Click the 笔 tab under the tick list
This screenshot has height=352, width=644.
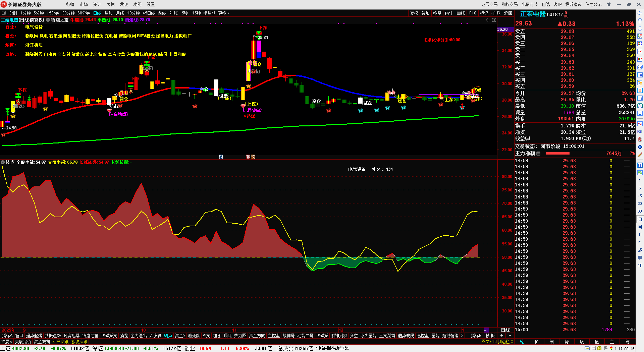[x=522, y=342]
